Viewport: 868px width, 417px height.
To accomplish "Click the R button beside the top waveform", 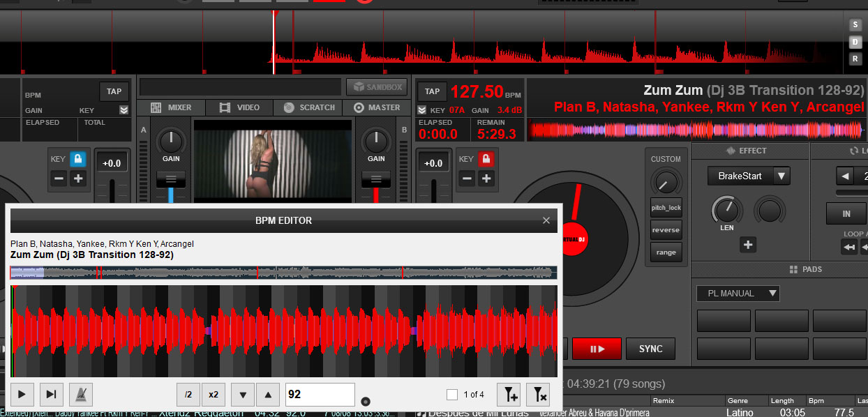I will point(855,59).
